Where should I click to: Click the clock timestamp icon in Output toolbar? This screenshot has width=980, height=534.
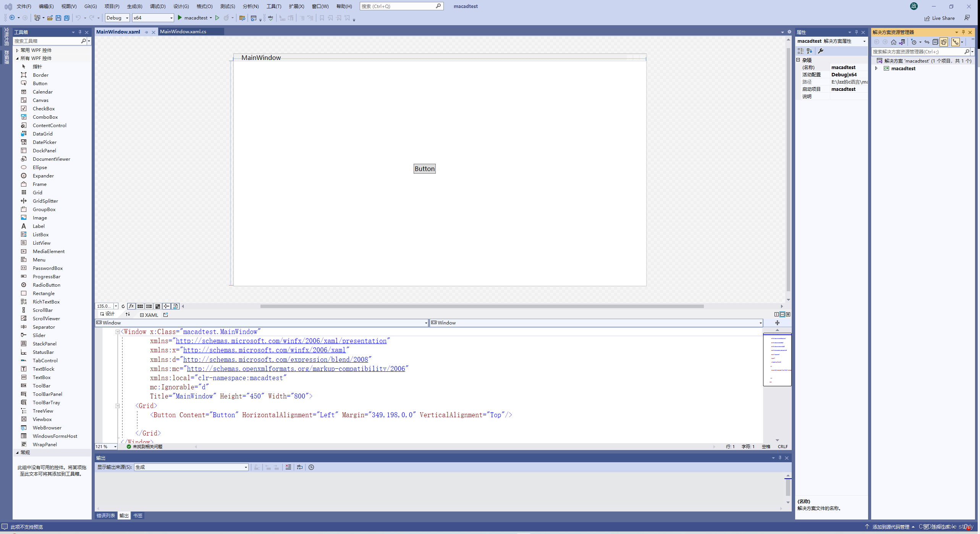point(311,467)
